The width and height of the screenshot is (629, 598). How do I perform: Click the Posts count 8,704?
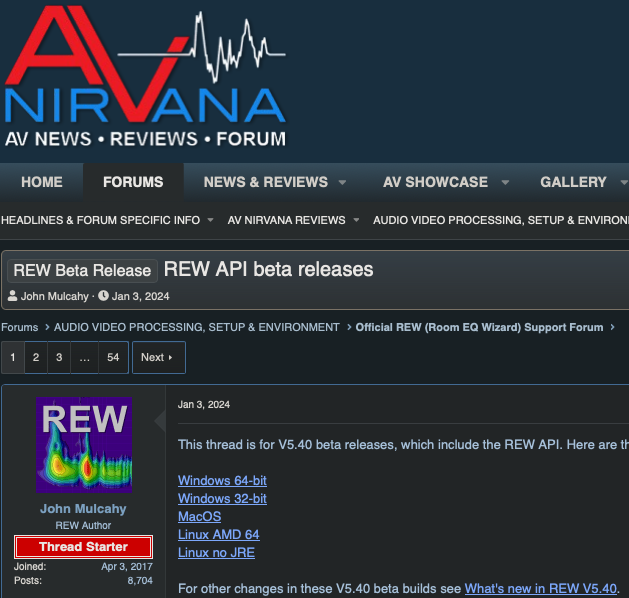pos(140,581)
